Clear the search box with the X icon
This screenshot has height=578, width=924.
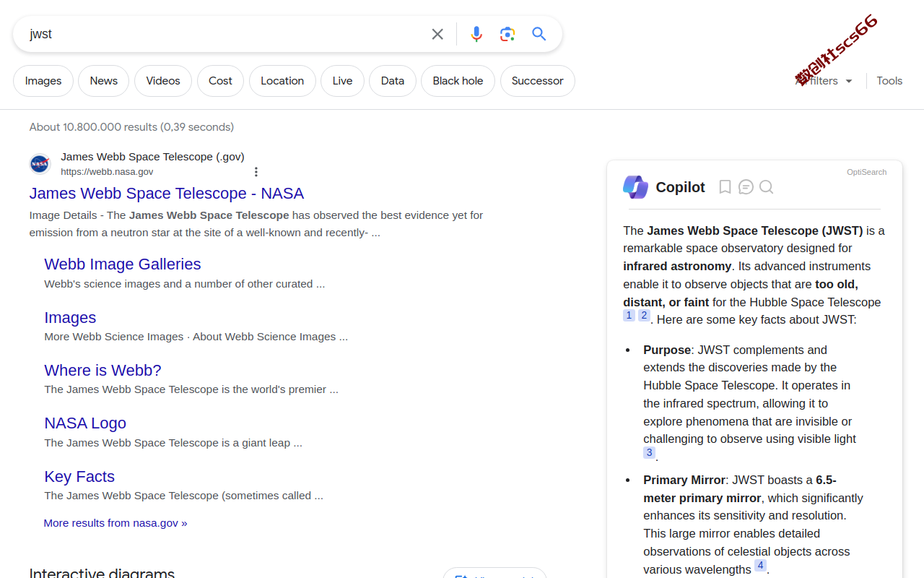tap(437, 34)
